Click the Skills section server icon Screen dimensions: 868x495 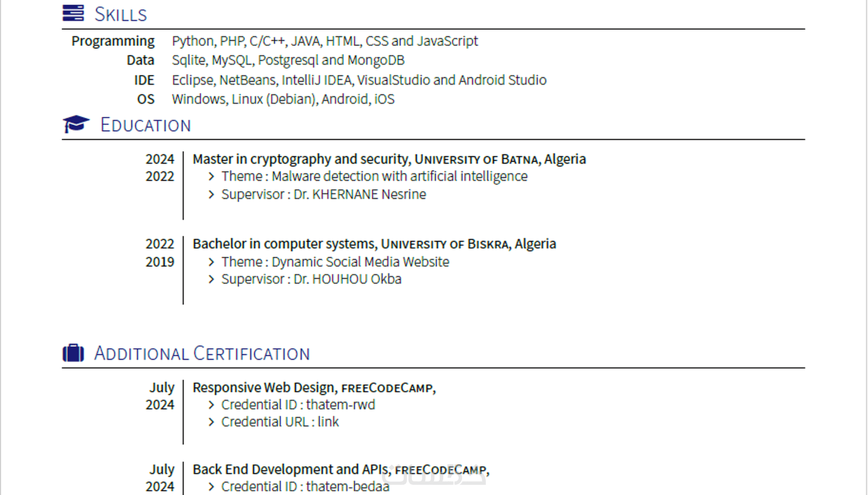point(73,13)
